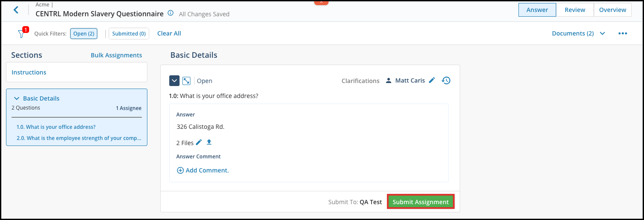Edit the 2 Files attachments
The height and width of the screenshot is (220, 644).
[x=199, y=143]
